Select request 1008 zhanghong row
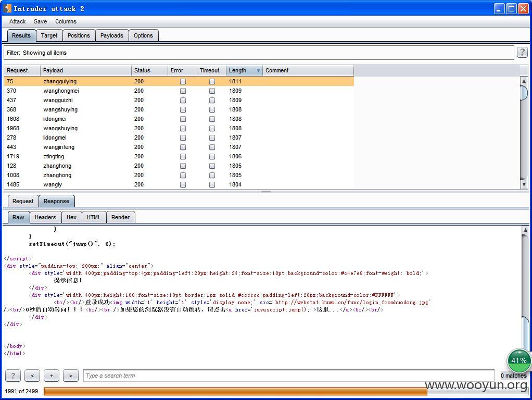This screenshot has height=400, width=532. click(179, 175)
